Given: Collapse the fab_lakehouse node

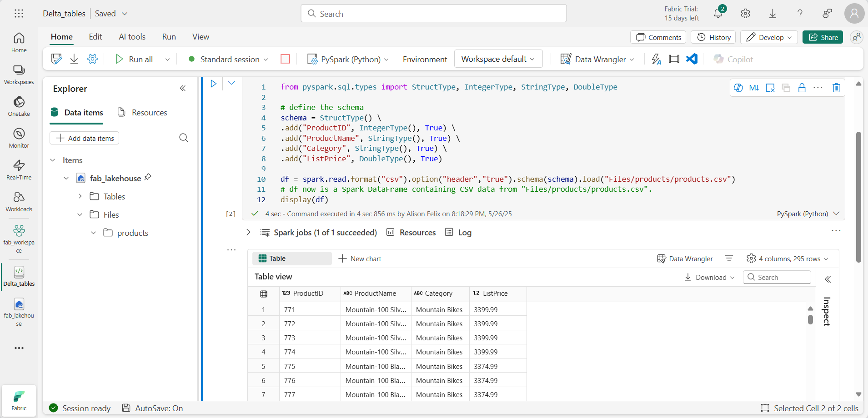Looking at the screenshot, I should 66,178.
